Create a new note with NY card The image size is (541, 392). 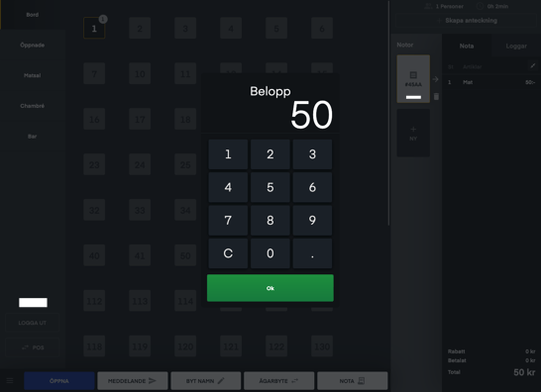[x=413, y=133]
